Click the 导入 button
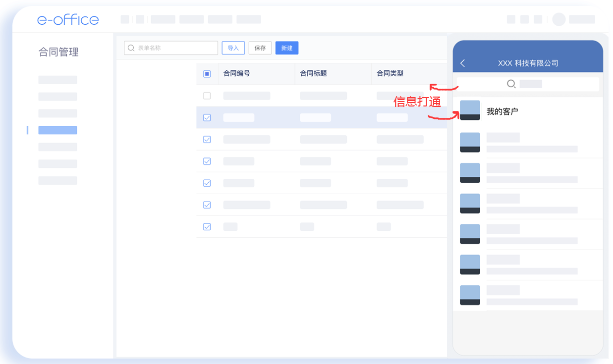This screenshot has height=364, width=613. point(233,48)
